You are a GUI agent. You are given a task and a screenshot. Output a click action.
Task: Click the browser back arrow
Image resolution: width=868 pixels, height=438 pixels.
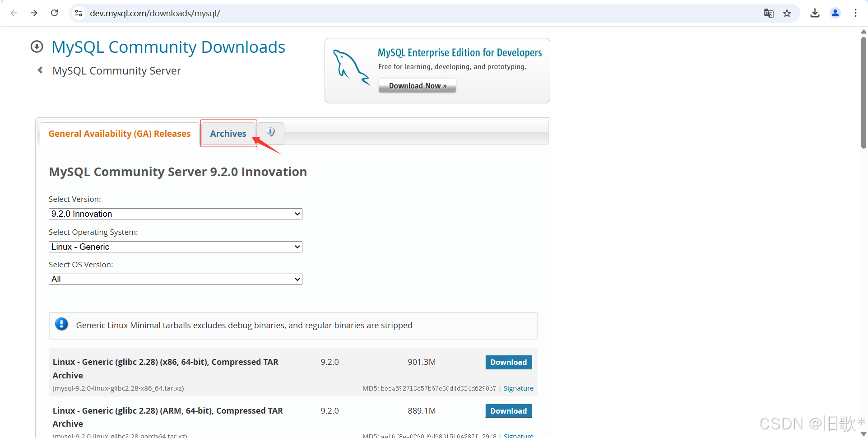[14, 13]
